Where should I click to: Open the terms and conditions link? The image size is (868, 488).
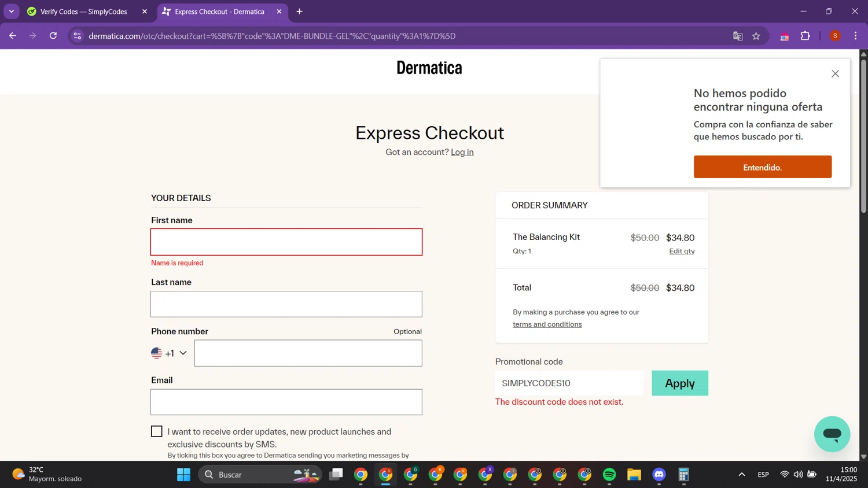coord(547,324)
